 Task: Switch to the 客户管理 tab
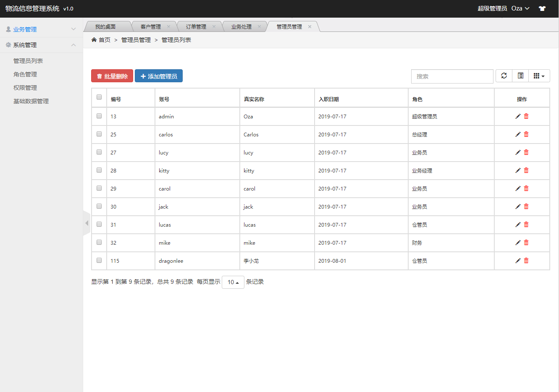[151, 26]
